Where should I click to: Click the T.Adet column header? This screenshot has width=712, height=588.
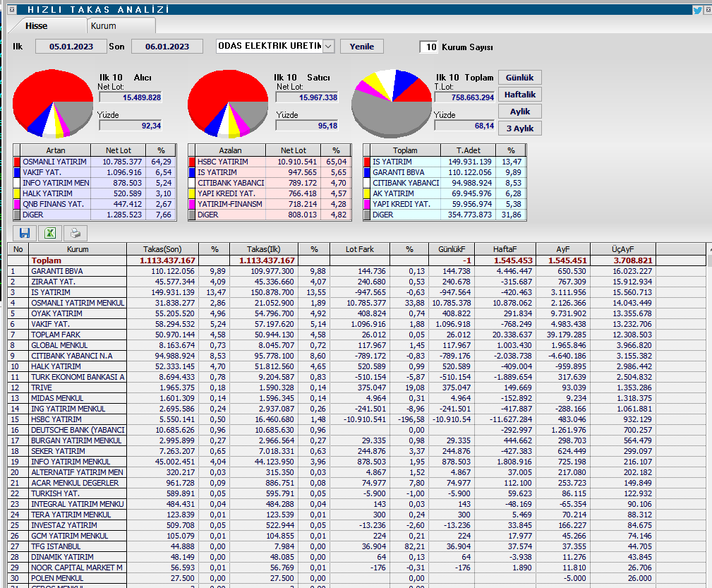[x=468, y=150]
